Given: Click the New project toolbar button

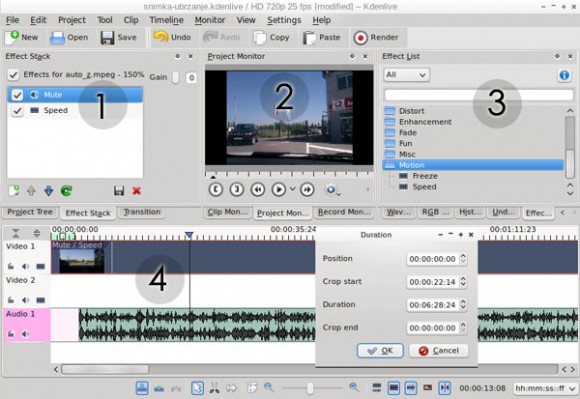Looking at the screenshot, I should [22, 37].
